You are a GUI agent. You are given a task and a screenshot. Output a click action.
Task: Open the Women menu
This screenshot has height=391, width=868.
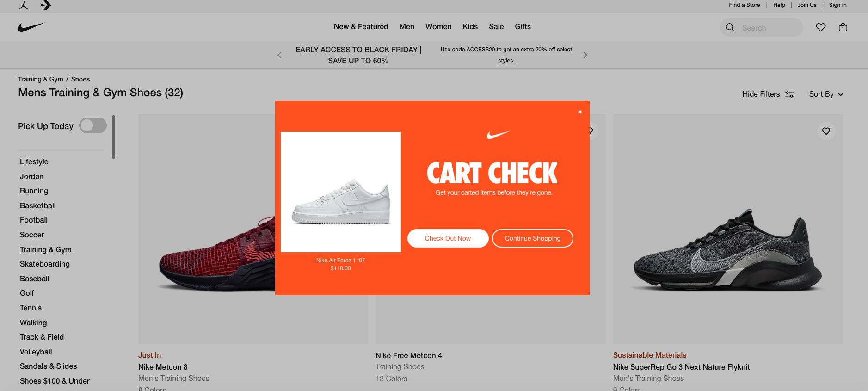(438, 26)
